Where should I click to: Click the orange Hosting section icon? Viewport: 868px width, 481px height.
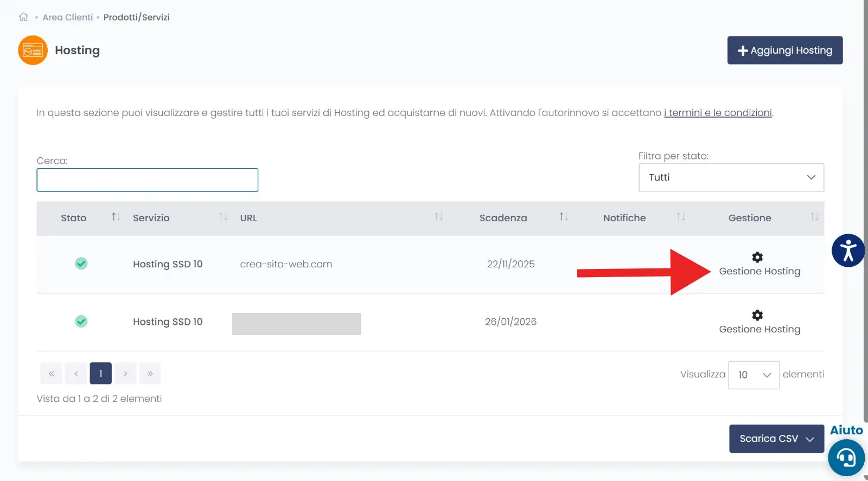pos(33,50)
